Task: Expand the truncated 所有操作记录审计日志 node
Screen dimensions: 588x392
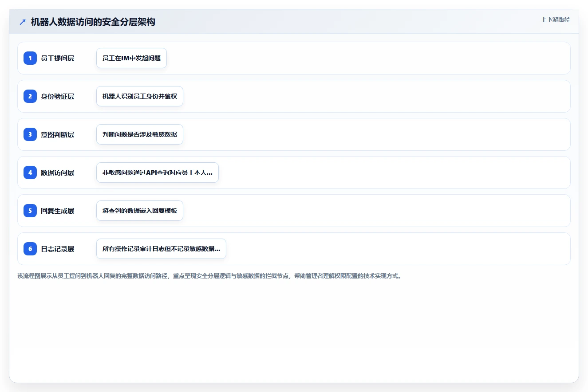Action: coord(161,249)
